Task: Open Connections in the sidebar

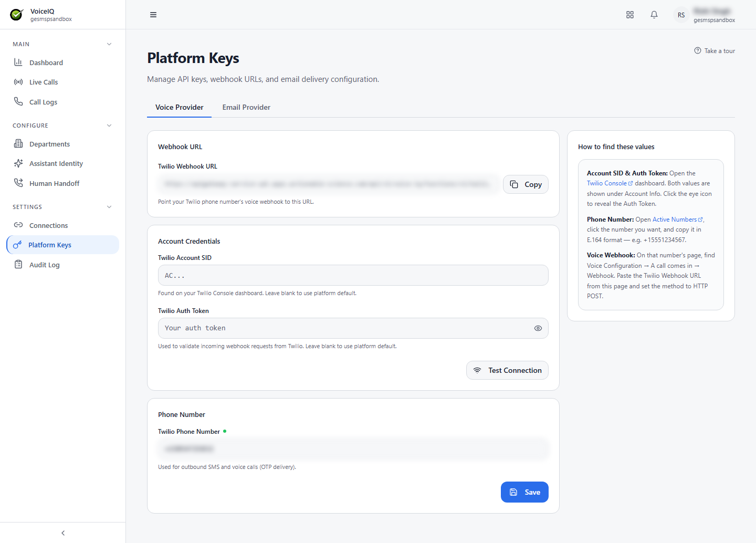Action: pyautogui.click(x=62, y=225)
